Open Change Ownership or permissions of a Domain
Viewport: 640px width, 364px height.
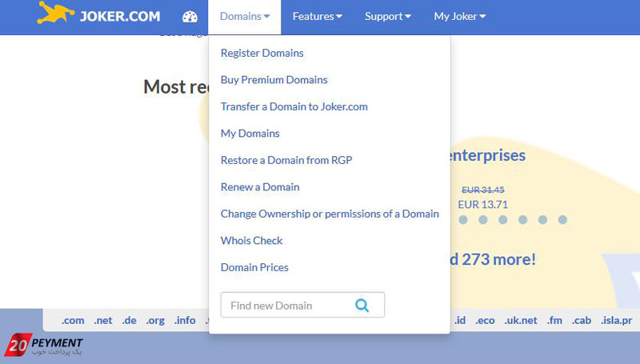coord(330,214)
